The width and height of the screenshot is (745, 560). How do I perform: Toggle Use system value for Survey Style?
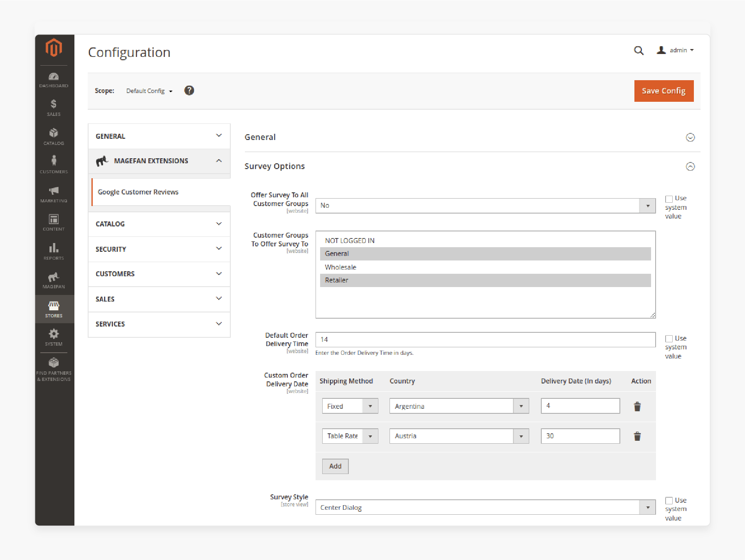(669, 501)
